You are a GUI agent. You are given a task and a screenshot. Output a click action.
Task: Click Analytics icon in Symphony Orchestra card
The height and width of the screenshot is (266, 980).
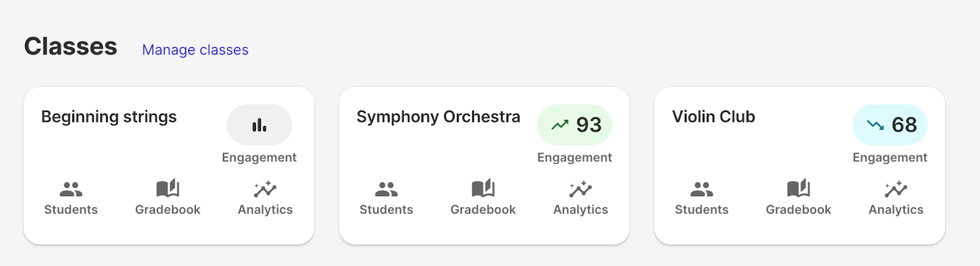581,189
